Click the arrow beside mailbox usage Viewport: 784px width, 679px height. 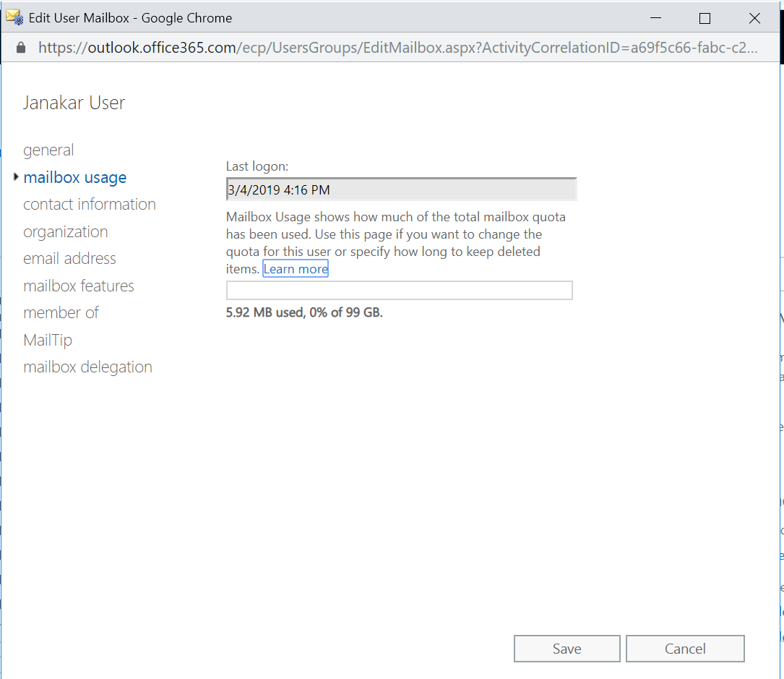(x=16, y=176)
